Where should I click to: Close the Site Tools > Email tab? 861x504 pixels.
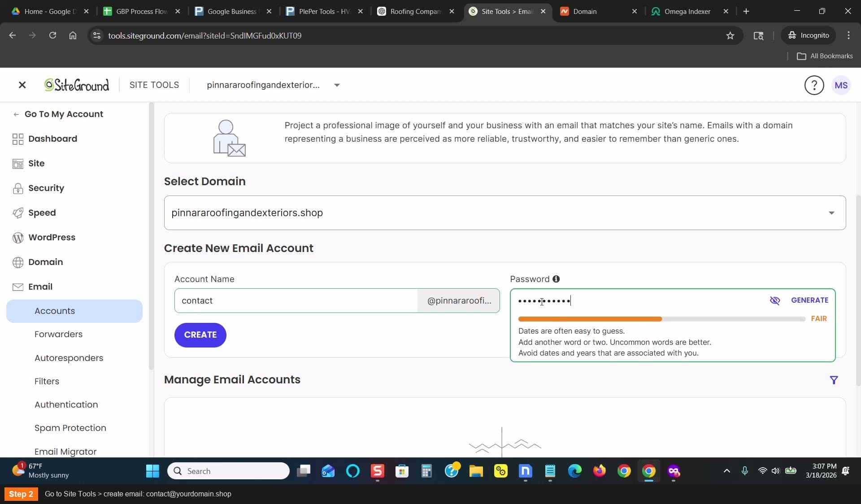click(x=543, y=12)
